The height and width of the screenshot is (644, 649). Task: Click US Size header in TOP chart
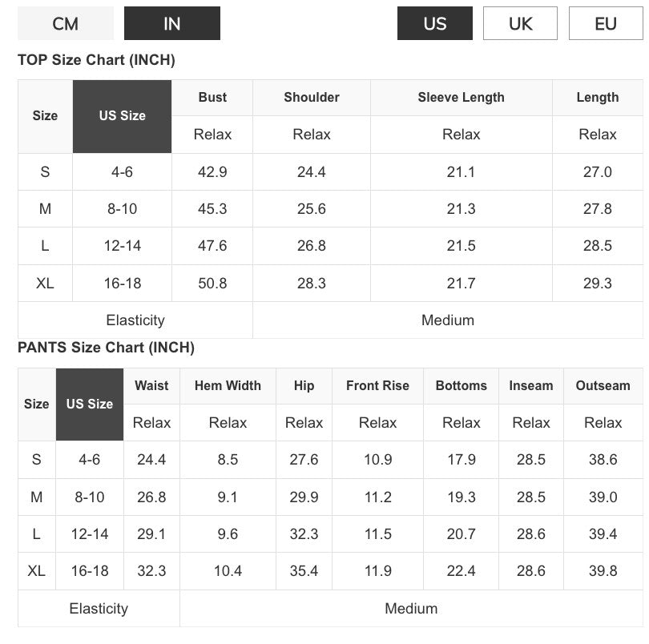click(122, 116)
